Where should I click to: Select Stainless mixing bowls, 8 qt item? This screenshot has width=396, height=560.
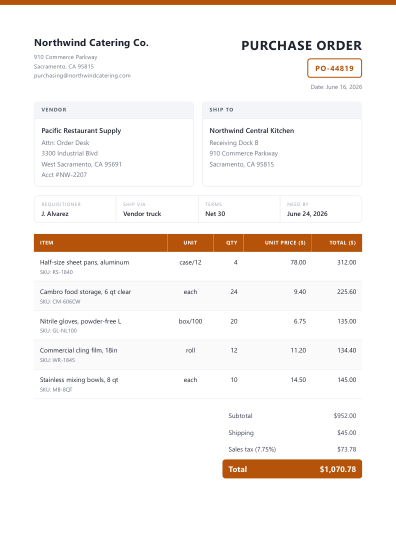tap(79, 380)
